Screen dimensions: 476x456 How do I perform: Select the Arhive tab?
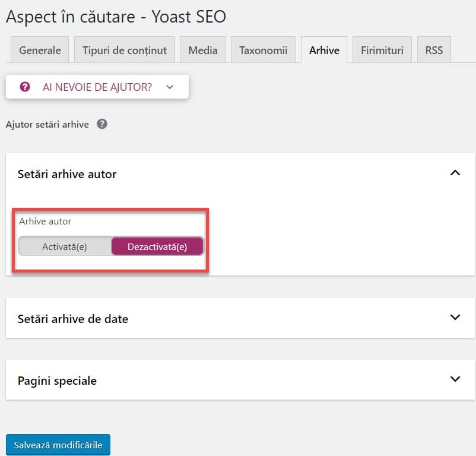(x=324, y=50)
